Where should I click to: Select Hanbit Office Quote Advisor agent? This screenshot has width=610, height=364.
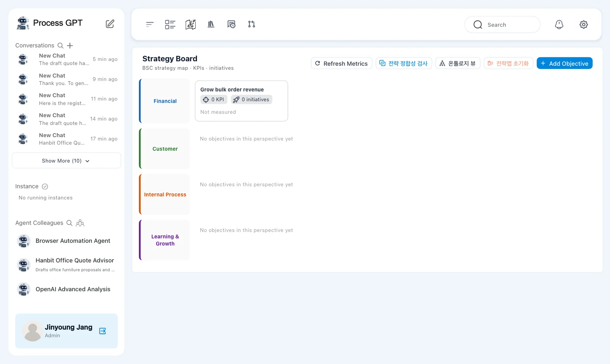pos(66,265)
